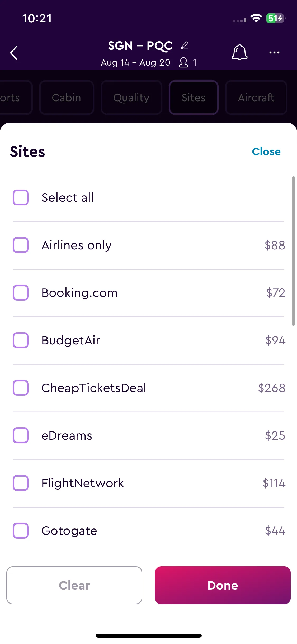Tap the back arrow icon
This screenshot has height=644, width=297.
click(14, 53)
